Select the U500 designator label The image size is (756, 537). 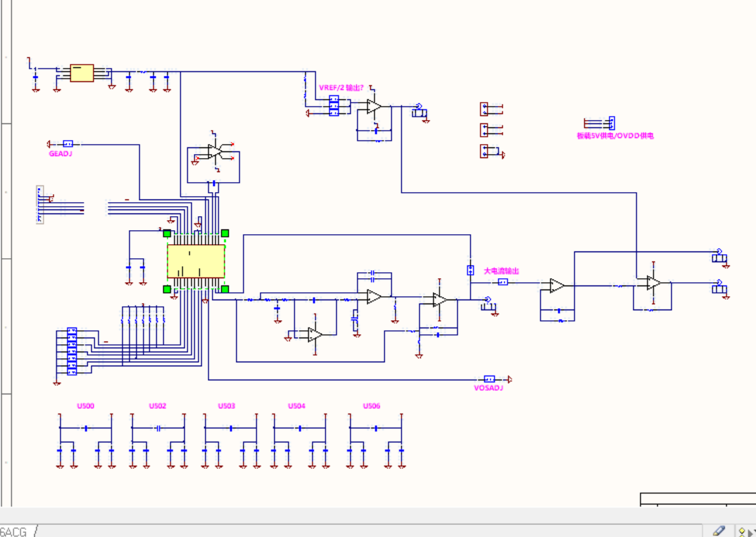pos(85,406)
